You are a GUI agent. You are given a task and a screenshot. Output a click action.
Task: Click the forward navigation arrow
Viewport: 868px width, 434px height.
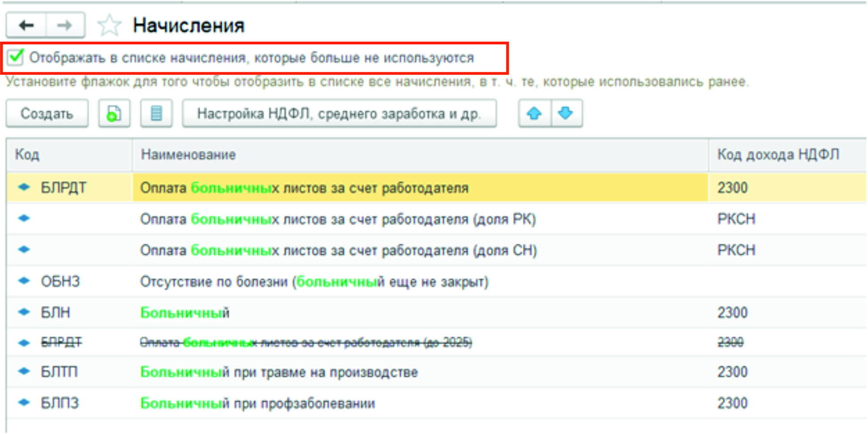coord(65,25)
